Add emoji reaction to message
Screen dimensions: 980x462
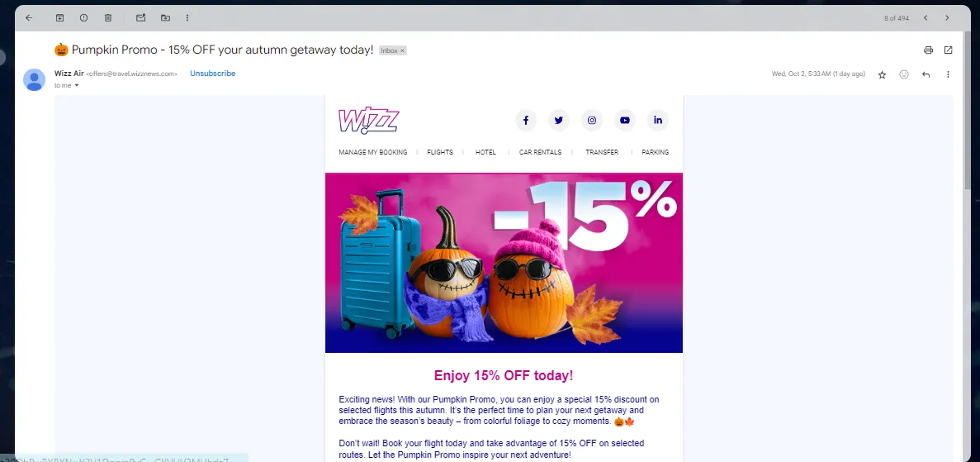[904, 74]
